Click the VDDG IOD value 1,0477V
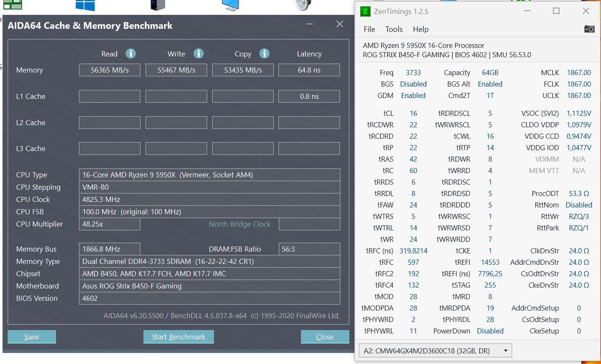601x364 pixels. coord(579,148)
